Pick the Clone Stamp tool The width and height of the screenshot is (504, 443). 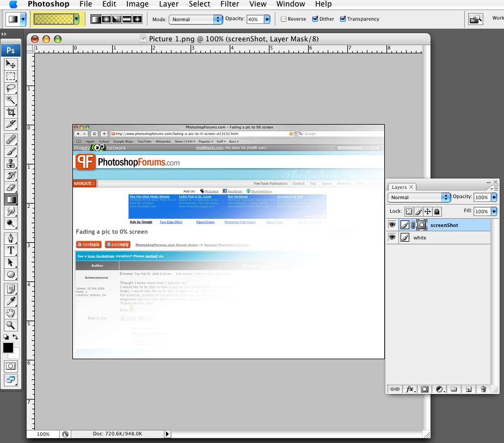[11, 163]
